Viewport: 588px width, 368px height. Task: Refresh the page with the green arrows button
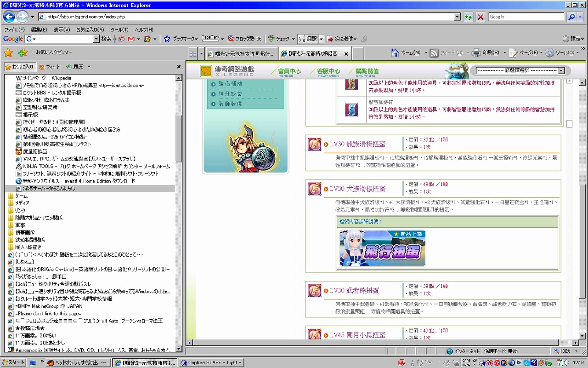468,17
